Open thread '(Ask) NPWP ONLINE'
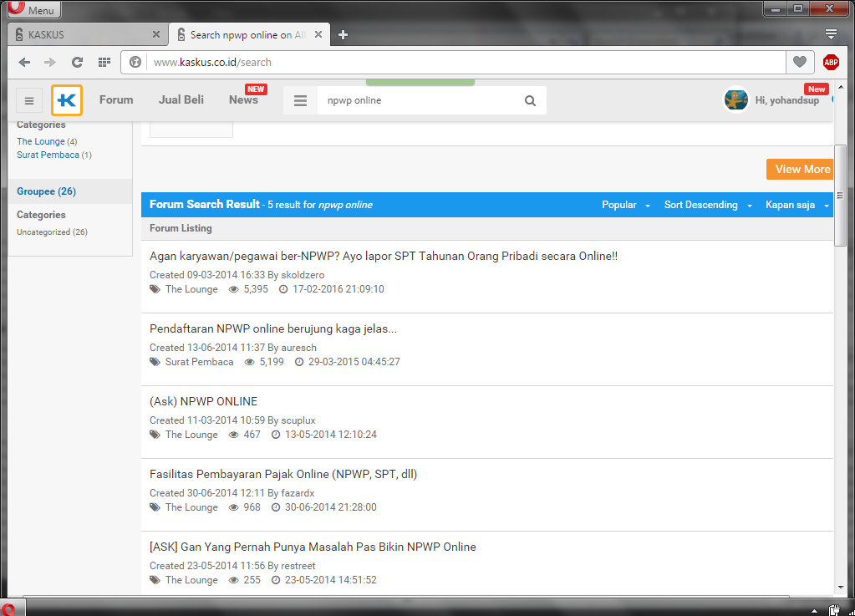Image resolution: width=855 pixels, height=616 pixels. coord(203,401)
